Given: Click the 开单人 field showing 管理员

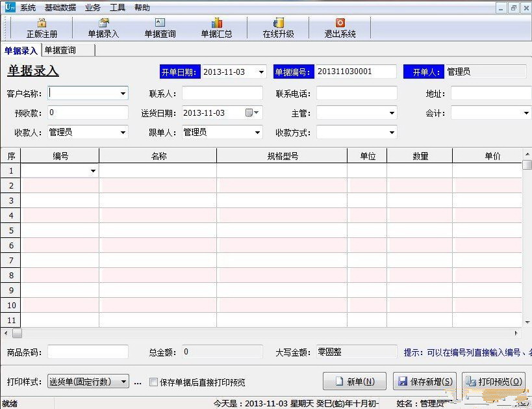Looking at the screenshot, I should click(x=485, y=72).
